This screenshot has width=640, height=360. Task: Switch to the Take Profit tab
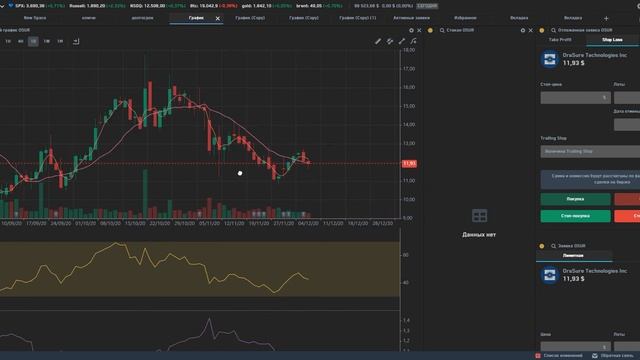pyautogui.click(x=560, y=40)
